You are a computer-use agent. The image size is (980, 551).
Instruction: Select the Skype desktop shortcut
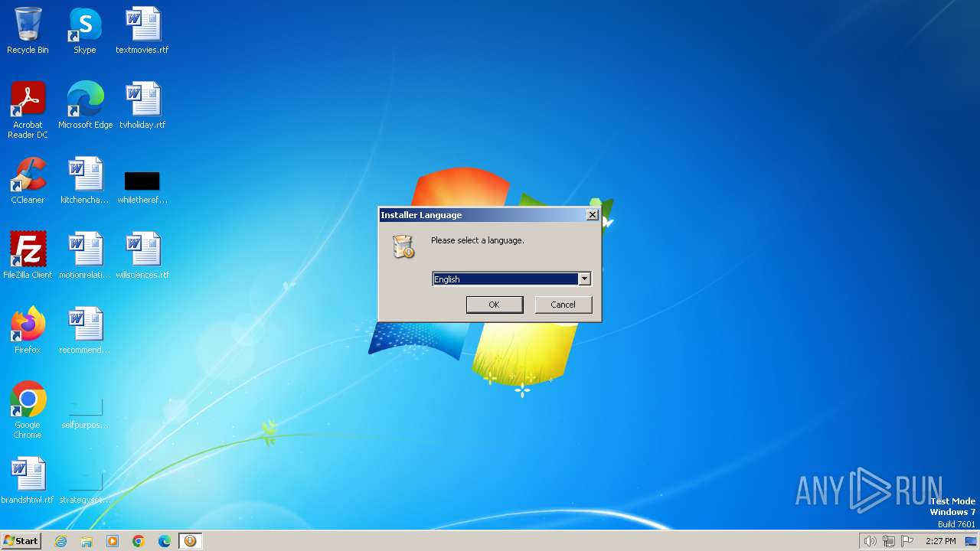(x=85, y=31)
